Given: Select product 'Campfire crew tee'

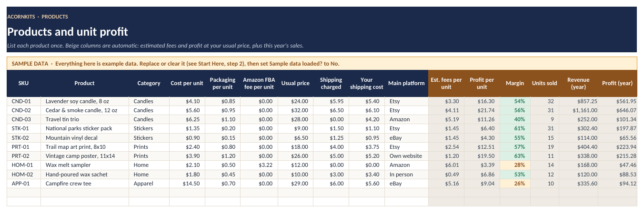Looking at the screenshot, I should 85,183.
